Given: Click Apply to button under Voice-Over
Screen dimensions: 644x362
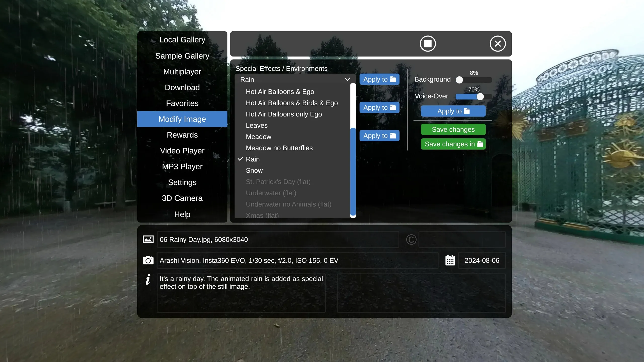Looking at the screenshot, I should (453, 111).
